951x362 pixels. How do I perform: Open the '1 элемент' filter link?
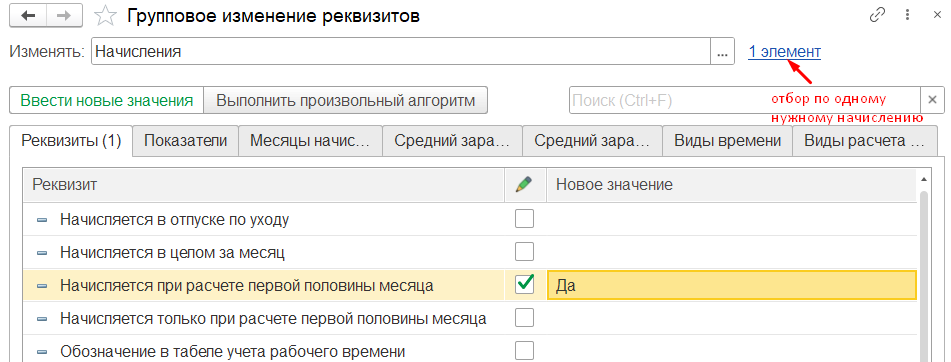785,52
